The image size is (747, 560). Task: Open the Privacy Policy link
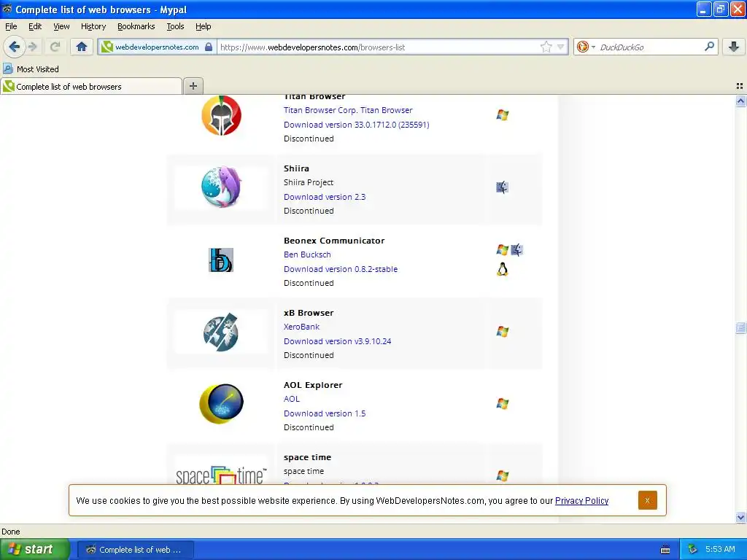(x=581, y=500)
